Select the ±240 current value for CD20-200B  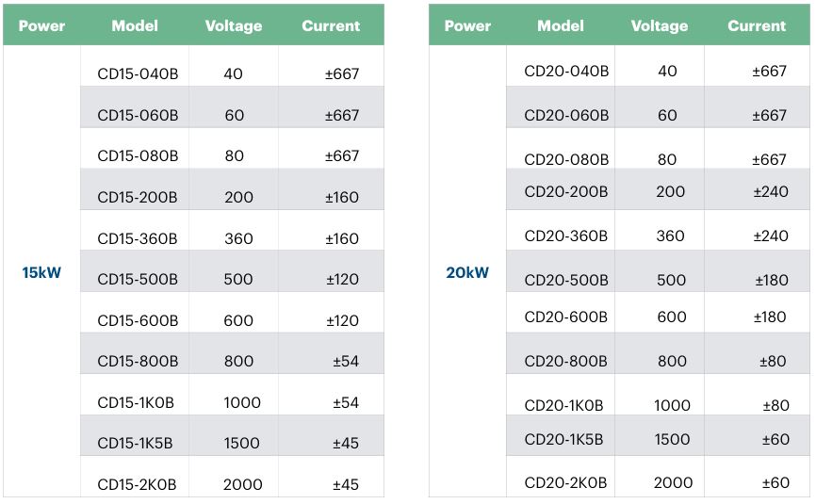pos(770,192)
